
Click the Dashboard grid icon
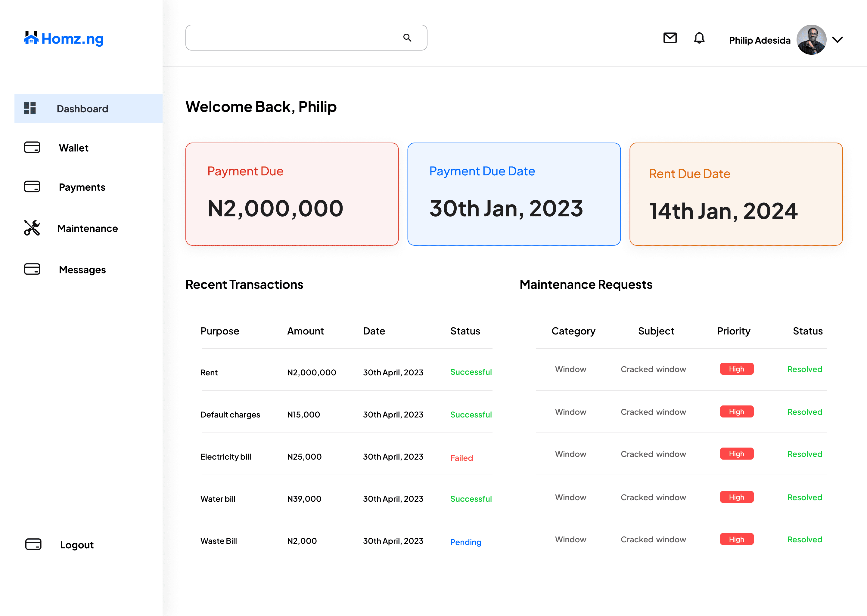[x=30, y=108]
